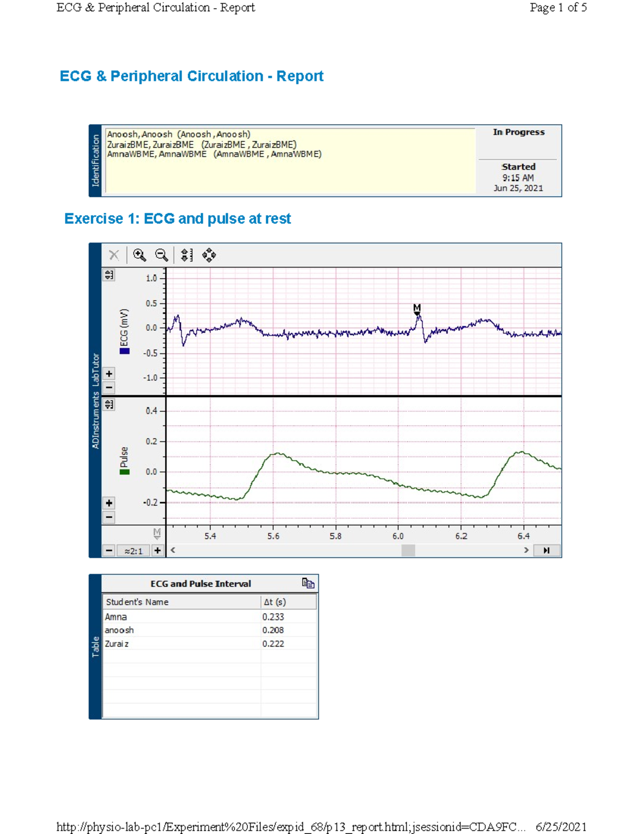The height and width of the screenshot is (834, 644).
Task: Click the horizontal scrollbar thumb
Action: (x=408, y=550)
